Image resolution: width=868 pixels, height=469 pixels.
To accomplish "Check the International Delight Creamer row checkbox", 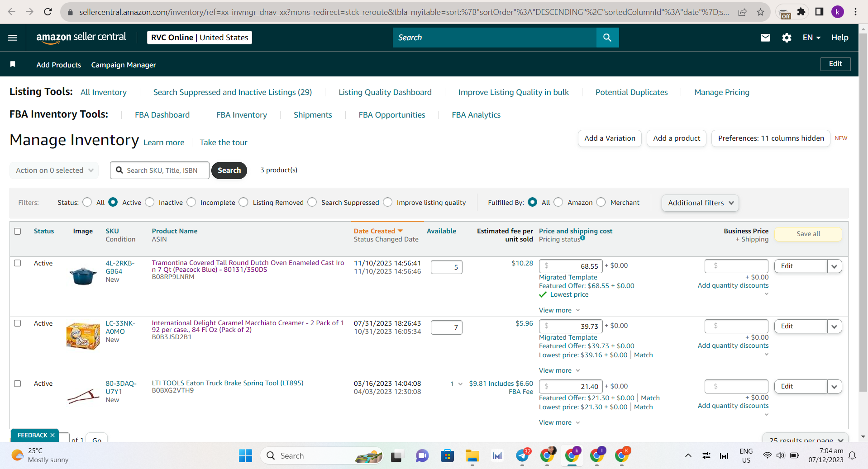I will point(18,323).
